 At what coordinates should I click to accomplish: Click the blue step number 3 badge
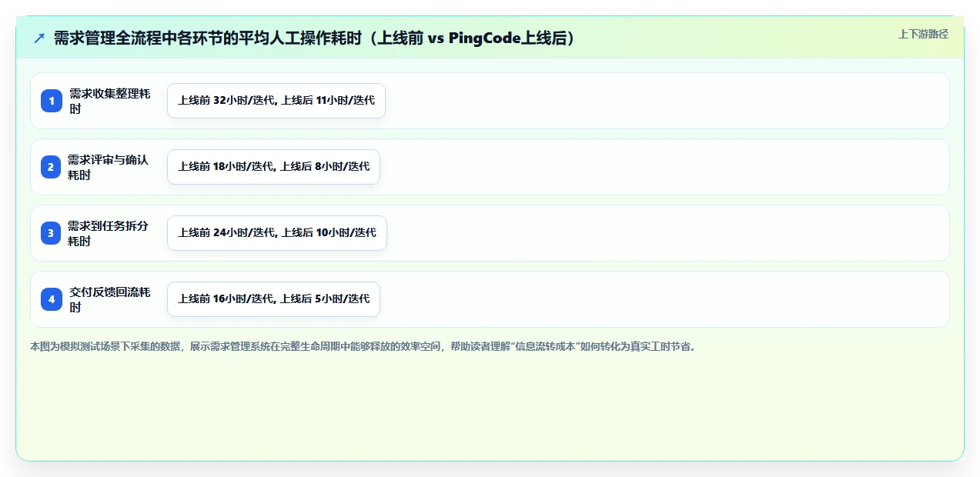52,233
